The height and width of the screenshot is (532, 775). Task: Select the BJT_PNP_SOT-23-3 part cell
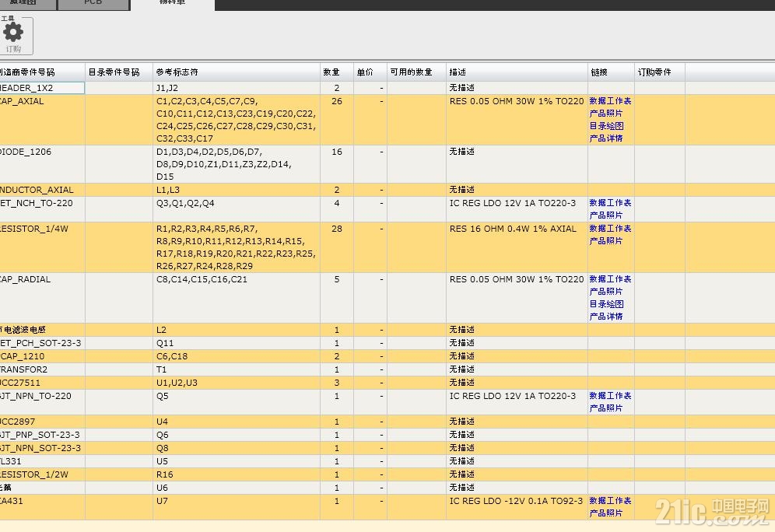[x=42, y=435]
